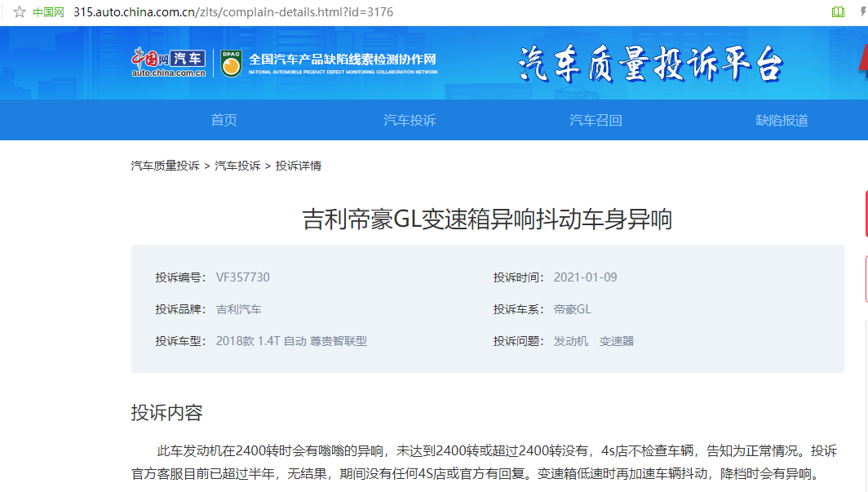Open the 汽车投诉 nav item
Image resolution: width=868 pixels, height=492 pixels.
tap(410, 120)
